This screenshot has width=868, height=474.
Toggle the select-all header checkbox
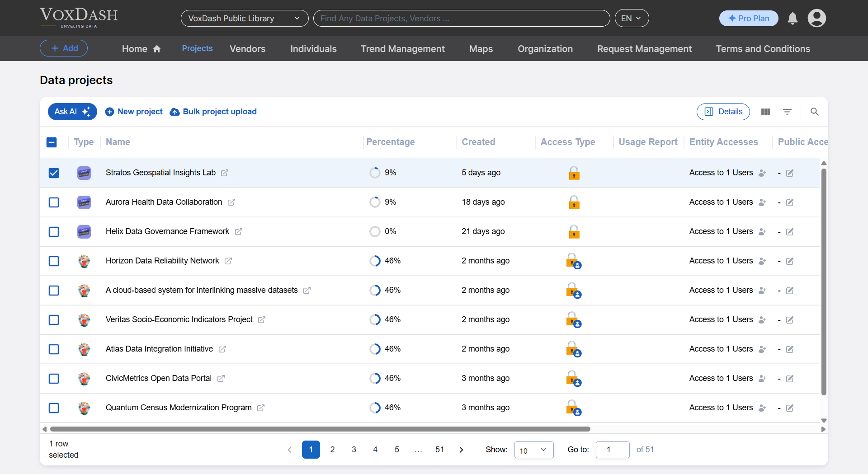tap(52, 142)
